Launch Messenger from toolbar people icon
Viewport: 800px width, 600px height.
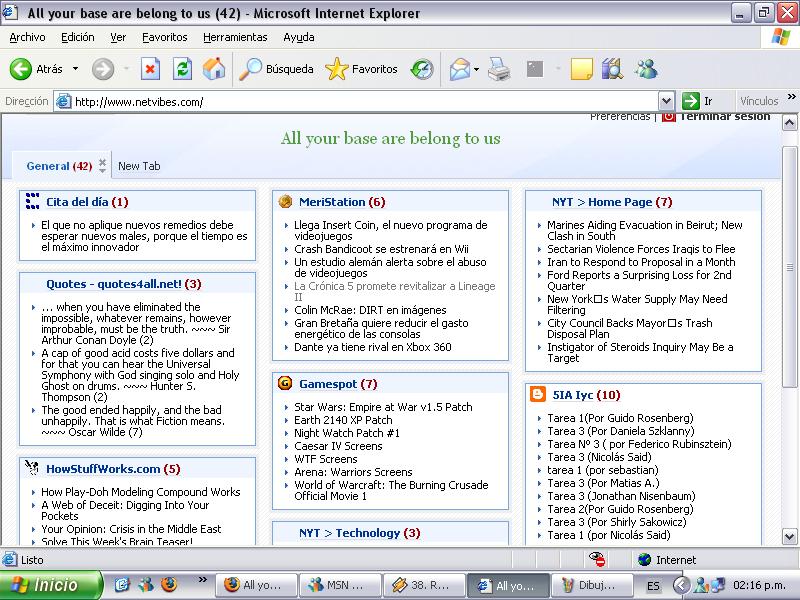(646, 69)
